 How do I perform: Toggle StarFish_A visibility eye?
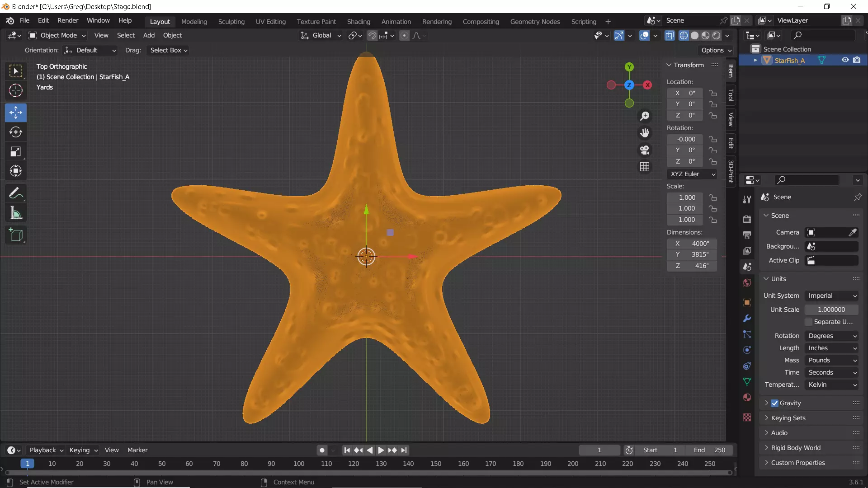[x=845, y=60]
